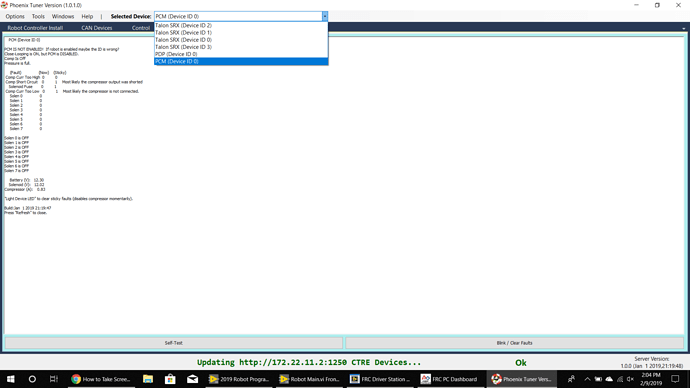Run the Self-Test button
The height and width of the screenshot is (388, 690).
[174, 343]
